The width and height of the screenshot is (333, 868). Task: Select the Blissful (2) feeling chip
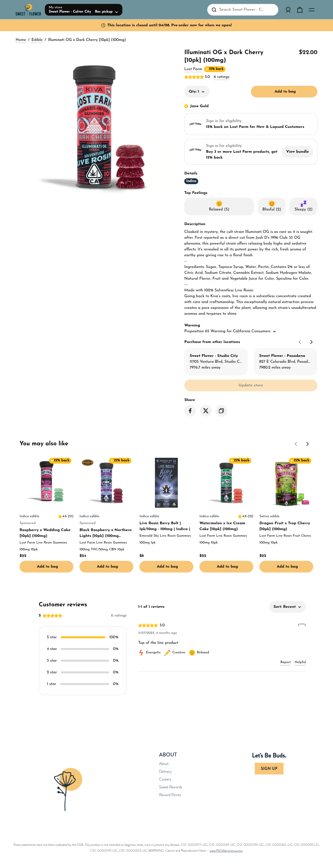click(x=272, y=206)
